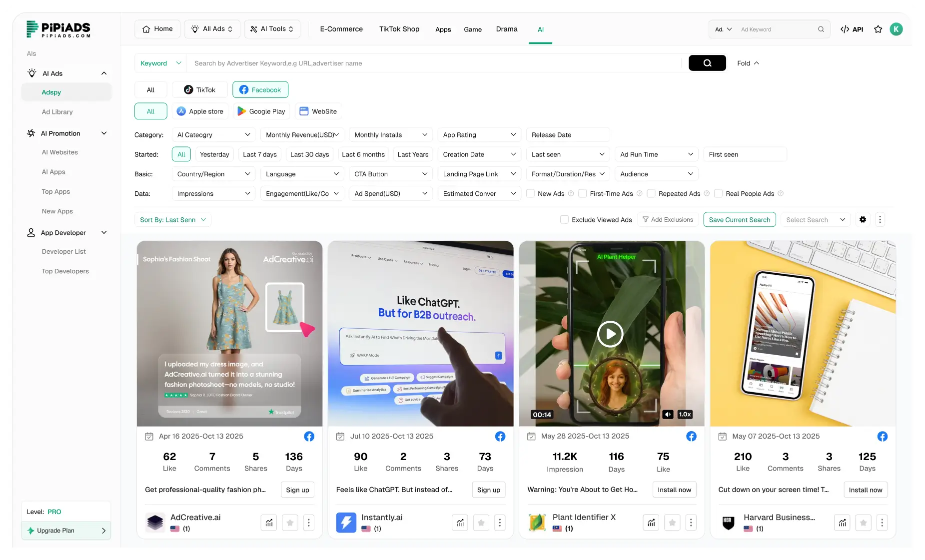Open favorites via star icon in header
The image size is (925, 560).
878,29
